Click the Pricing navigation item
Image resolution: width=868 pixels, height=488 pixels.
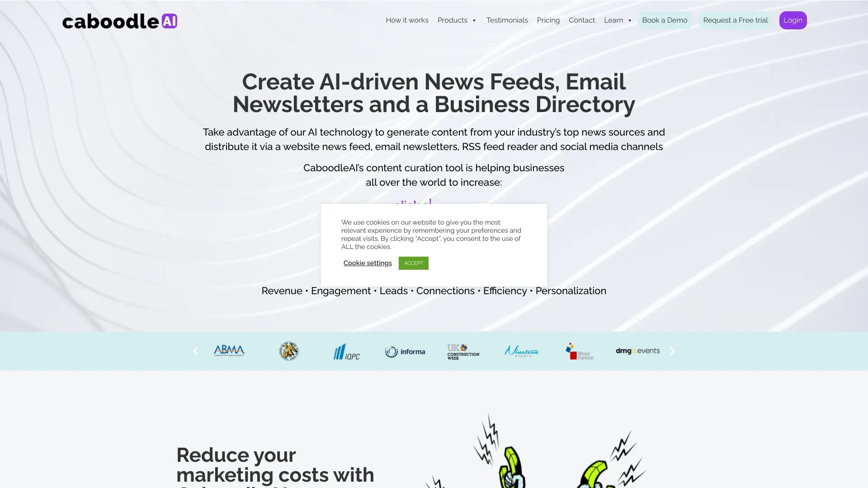pyautogui.click(x=548, y=20)
